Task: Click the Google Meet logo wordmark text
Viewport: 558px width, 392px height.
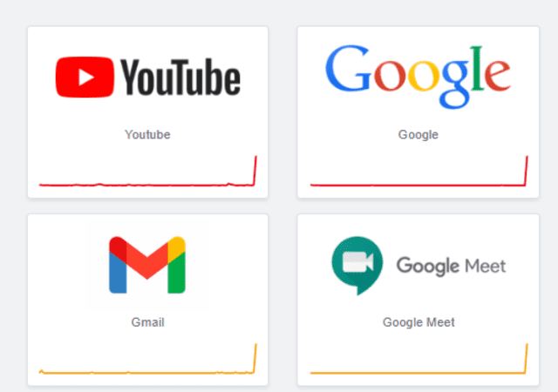Action: (x=452, y=266)
